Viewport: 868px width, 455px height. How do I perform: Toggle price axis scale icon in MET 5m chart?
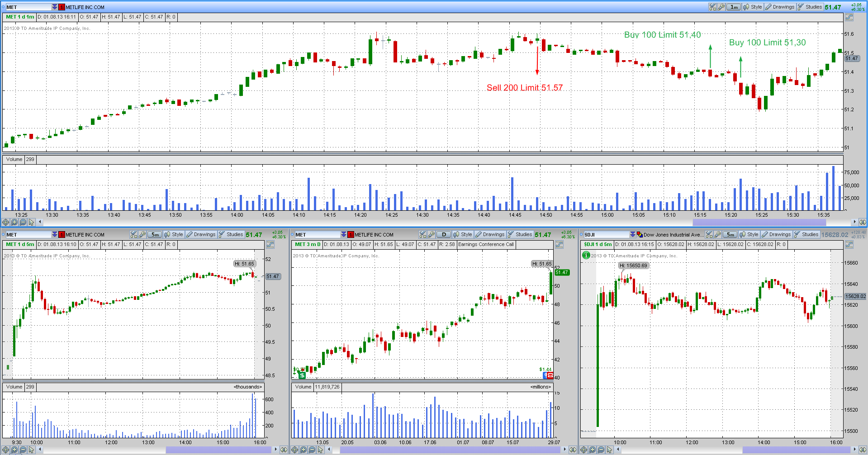(x=270, y=245)
